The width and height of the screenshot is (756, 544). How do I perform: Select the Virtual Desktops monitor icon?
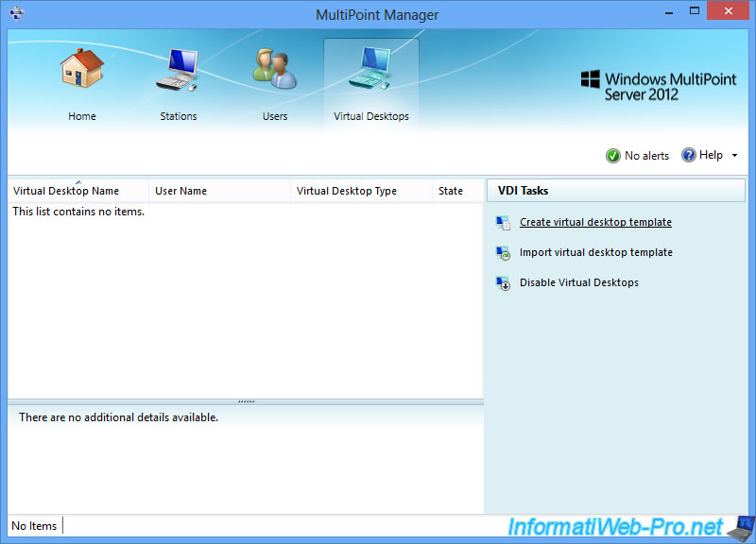point(370,68)
